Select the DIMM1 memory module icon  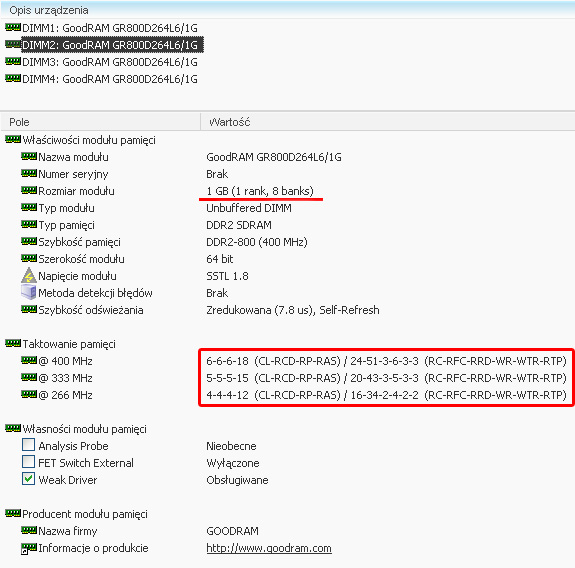(x=13, y=28)
